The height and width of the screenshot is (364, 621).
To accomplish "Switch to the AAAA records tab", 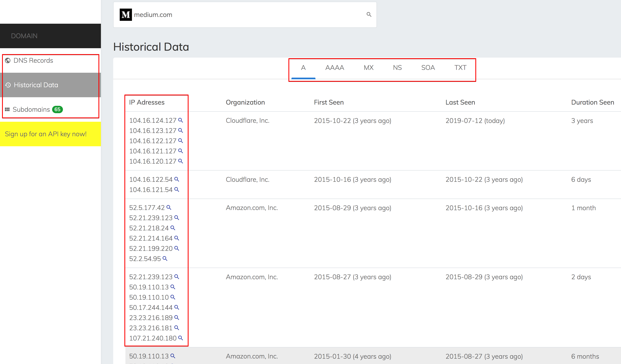I will pyautogui.click(x=334, y=68).
